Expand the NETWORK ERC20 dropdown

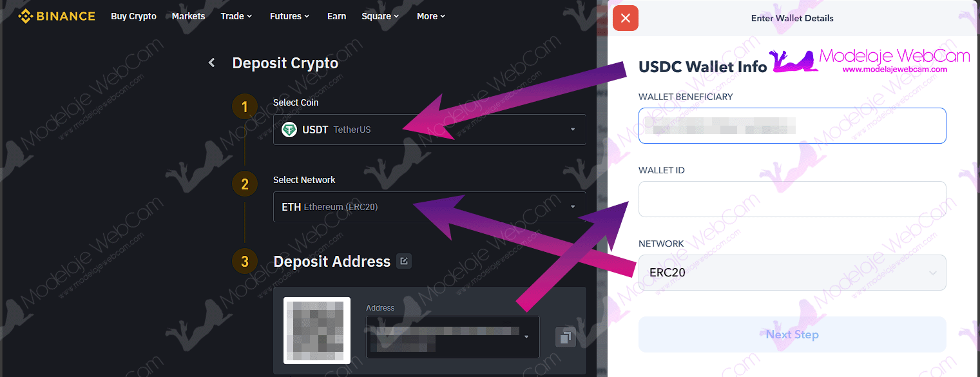pos(792,273)
